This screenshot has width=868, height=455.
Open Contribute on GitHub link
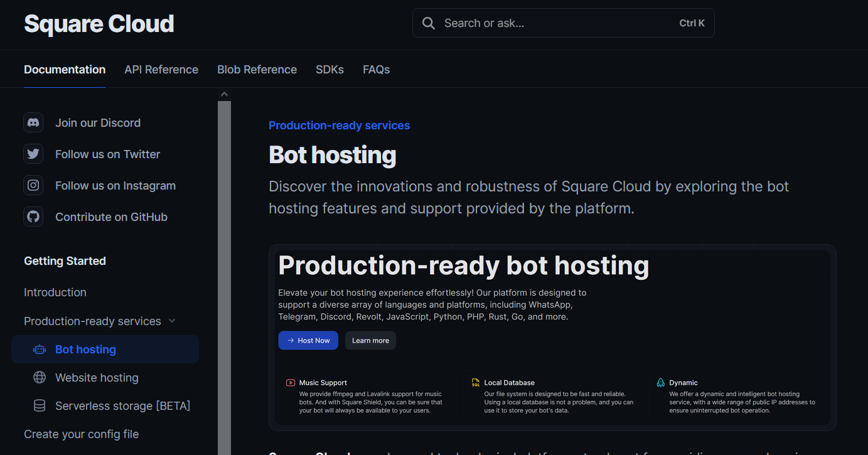[111, 217]
